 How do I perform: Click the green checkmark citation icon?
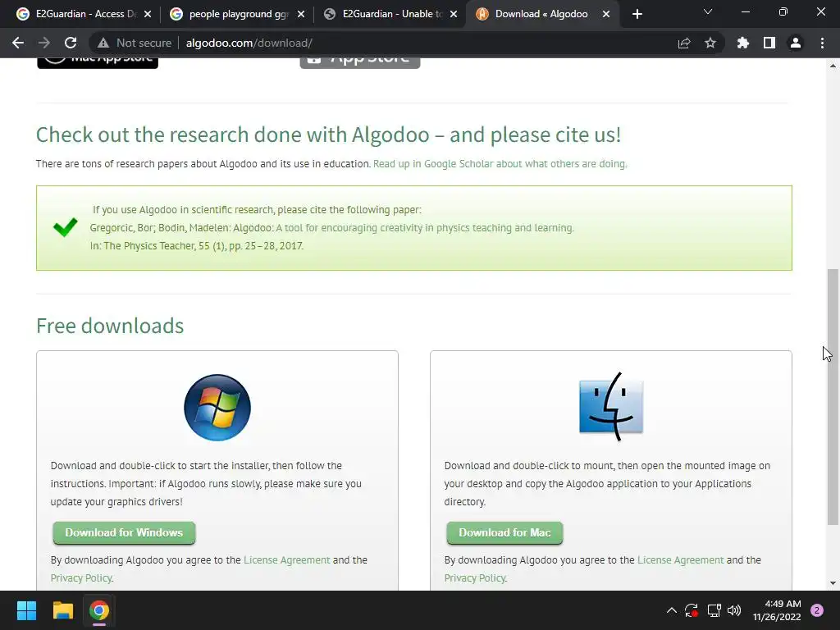click(66, 227)
